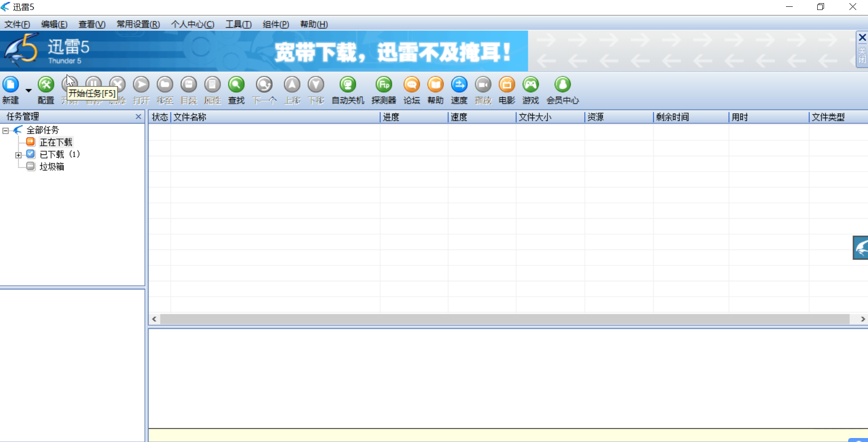Screen dimensions: 868x442
Task: Click the horizontal scrollbar right arrow
Action: click(863, 319)
